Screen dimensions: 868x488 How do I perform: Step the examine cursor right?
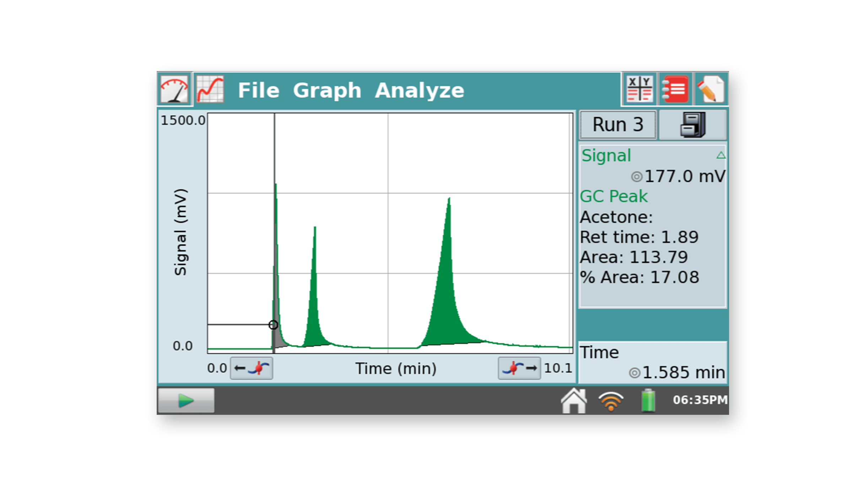[520, 368]
